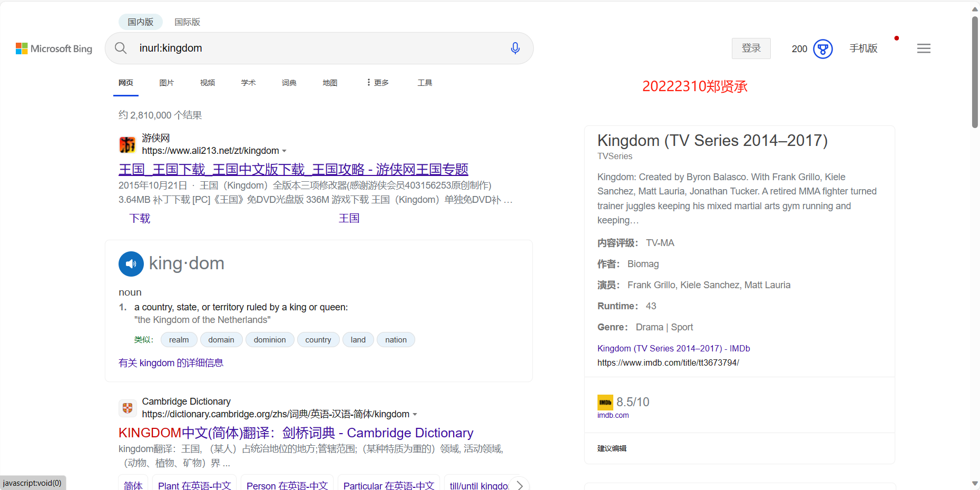
Task: Open the 更多 three-dot menu
Action: tap(378, 83)
